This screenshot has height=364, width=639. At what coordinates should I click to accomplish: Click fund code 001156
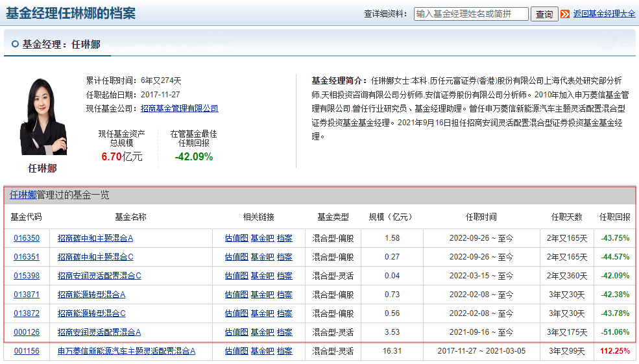point(27,351)
